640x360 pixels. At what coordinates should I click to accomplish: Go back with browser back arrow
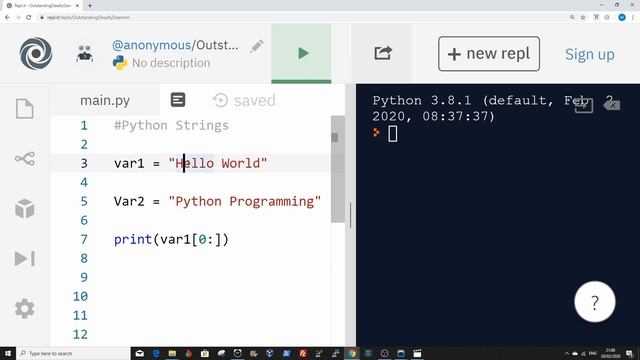(x=7, y=18)
